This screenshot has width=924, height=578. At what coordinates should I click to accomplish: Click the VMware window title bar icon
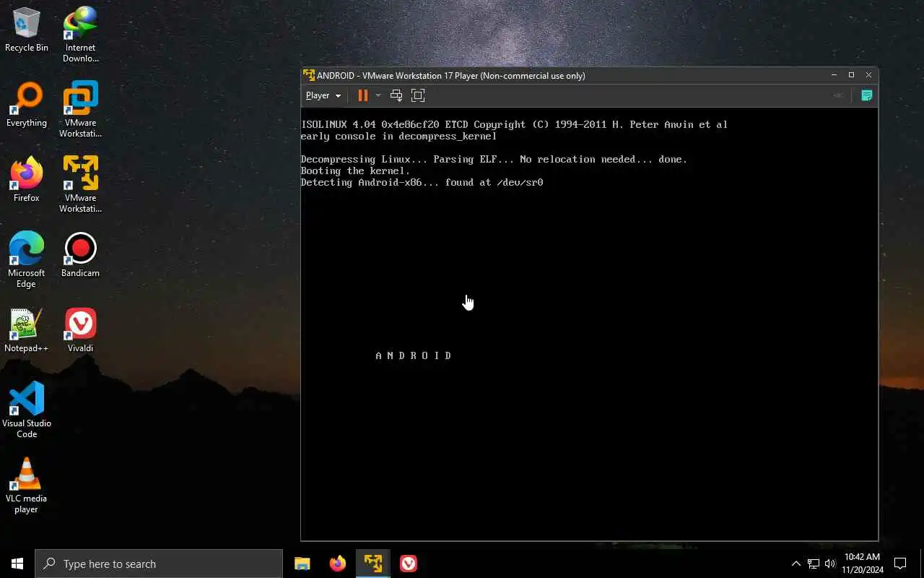coord(309,75)
